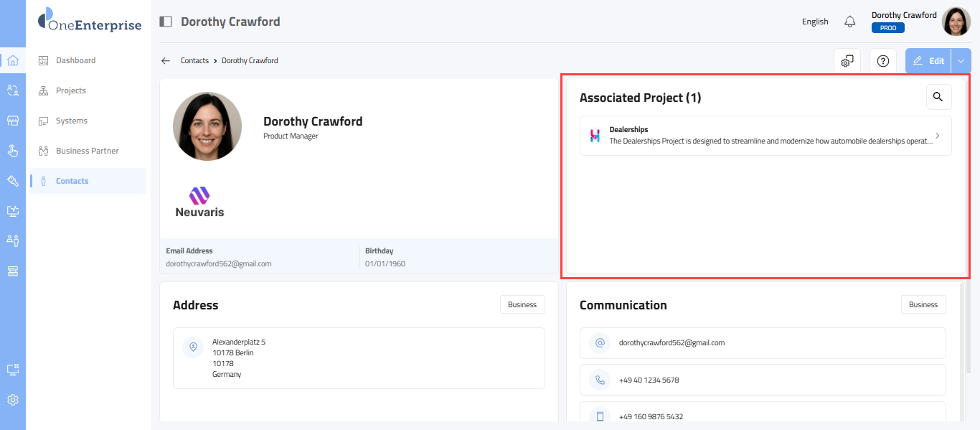Click the home icon in left rail
The width and height of the screenshot is (980, 430).
point(12,60)
